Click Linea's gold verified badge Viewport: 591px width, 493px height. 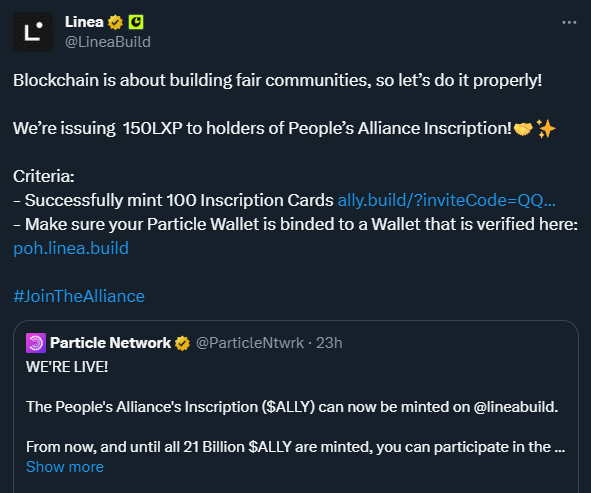(x=115, y=22)
